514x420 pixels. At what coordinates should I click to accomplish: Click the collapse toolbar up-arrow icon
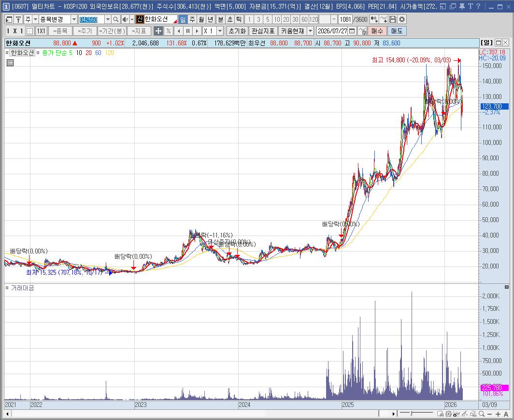[18, 20]
